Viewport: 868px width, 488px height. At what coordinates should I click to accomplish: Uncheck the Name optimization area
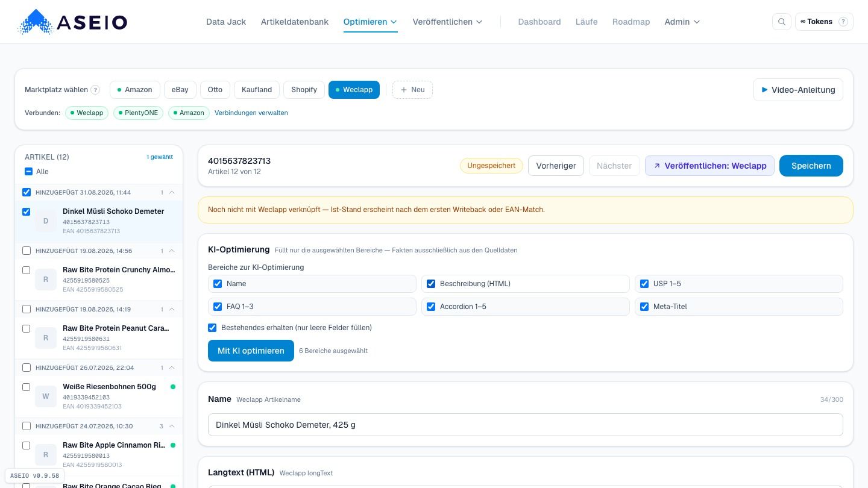coord(218,284)
